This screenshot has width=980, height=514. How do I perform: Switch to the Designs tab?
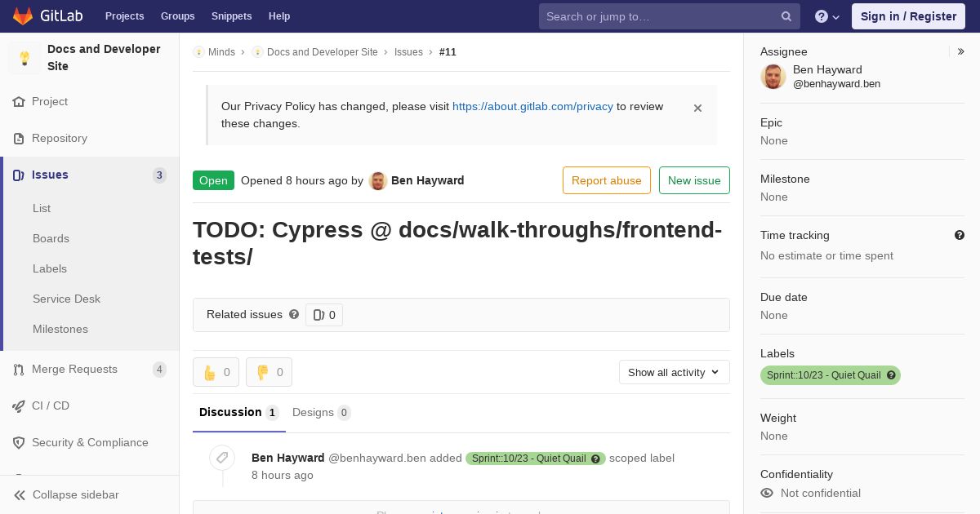[322, 412]
